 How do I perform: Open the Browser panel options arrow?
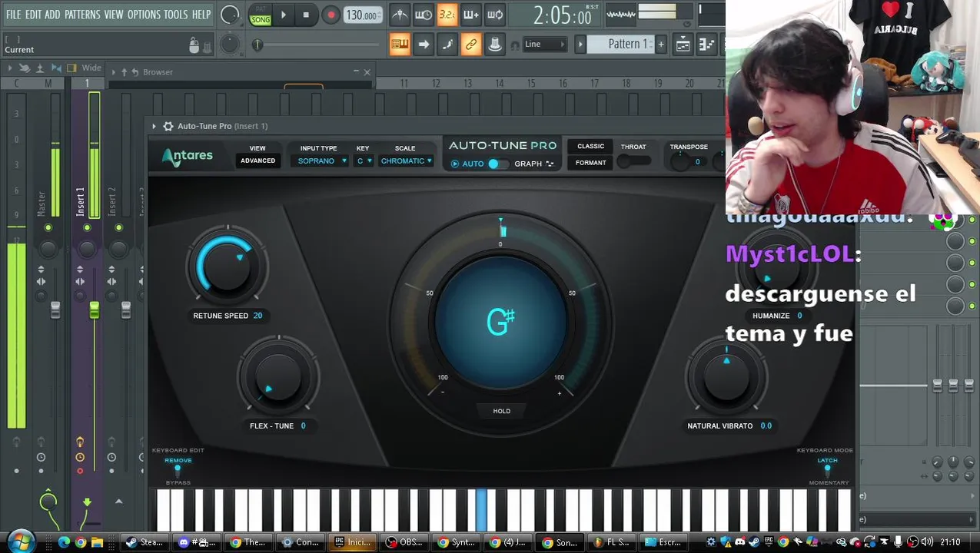pyautogui.click(x=113, y=72)
